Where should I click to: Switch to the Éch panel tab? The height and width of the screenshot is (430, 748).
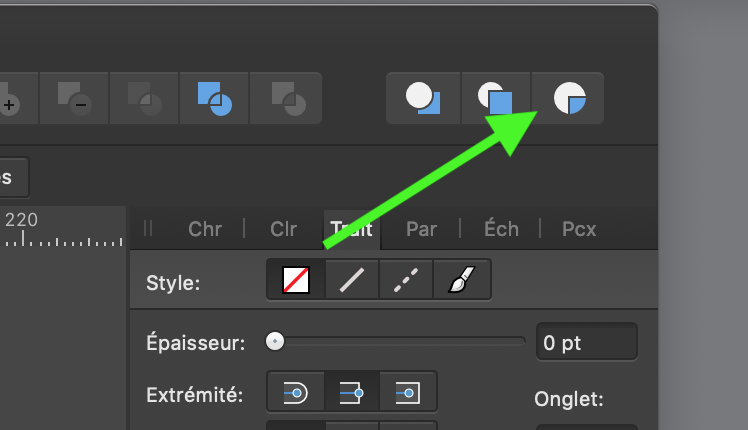(501, 228)
